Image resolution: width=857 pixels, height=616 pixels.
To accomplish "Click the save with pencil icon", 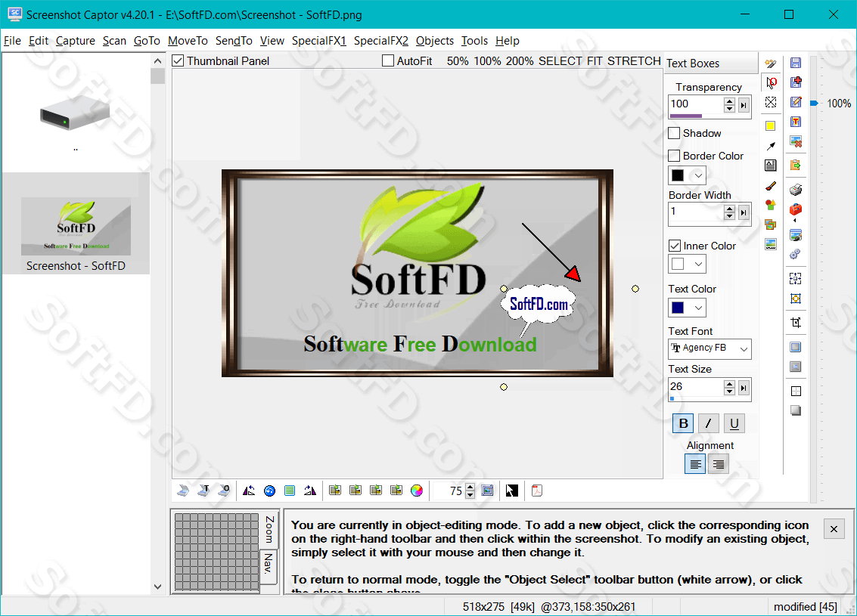I will pyautogui.click(x=796, y=101).
